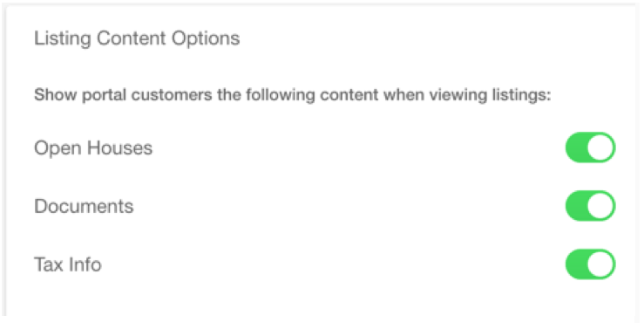
Task: Select the Listing Content Options heading
Action: (137, 38)
